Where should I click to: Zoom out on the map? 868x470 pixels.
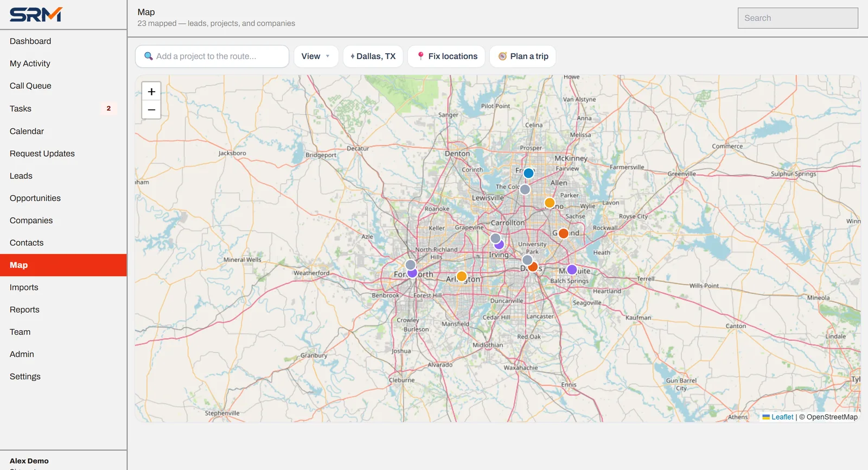[151, 110]
